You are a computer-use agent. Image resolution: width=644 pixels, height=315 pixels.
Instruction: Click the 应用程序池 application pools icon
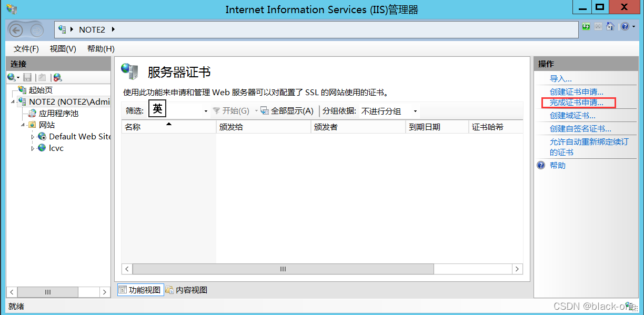pos(32,113)
